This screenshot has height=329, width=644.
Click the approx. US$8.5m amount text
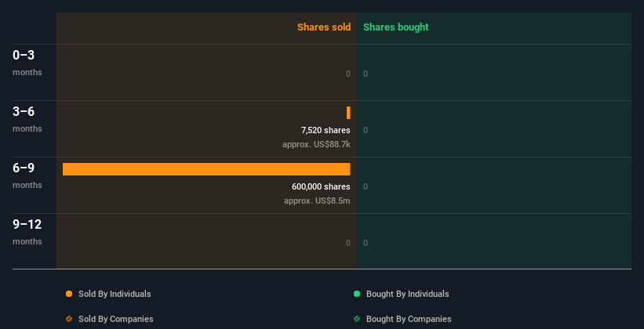317,201
